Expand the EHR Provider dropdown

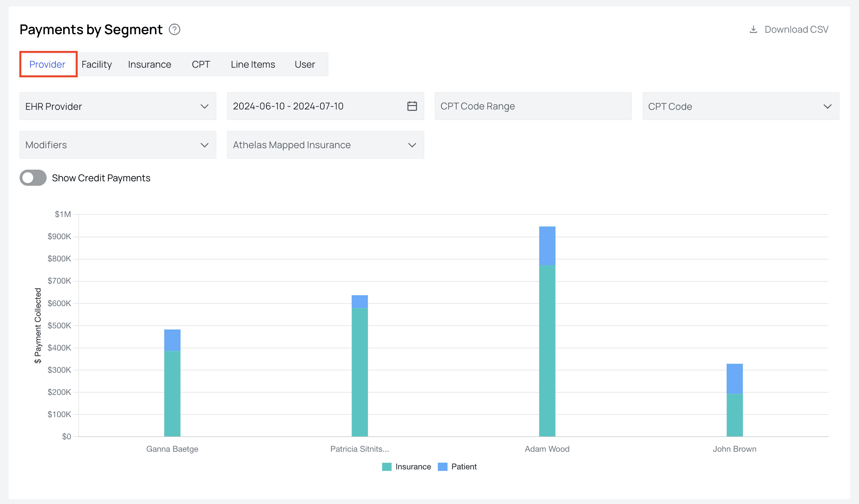pyautogui.click(x=118, y=106)
